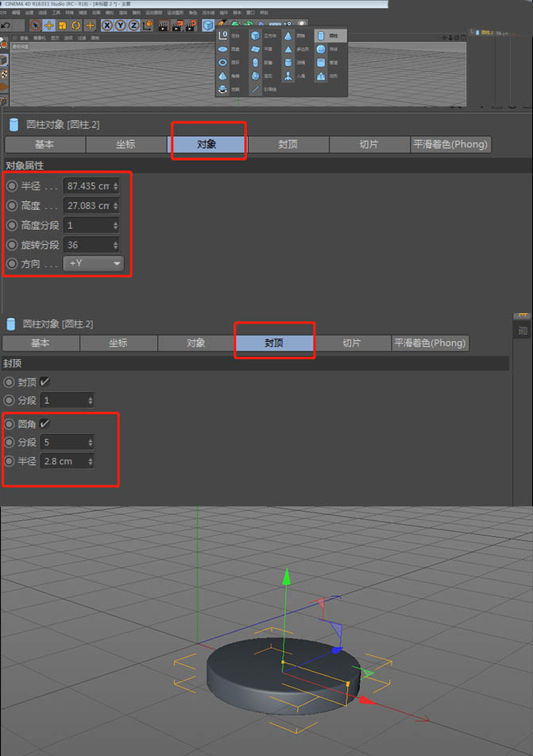533x756 pixels.
Task: Select the Null (空白) object icon
Action: click(222, 35)
